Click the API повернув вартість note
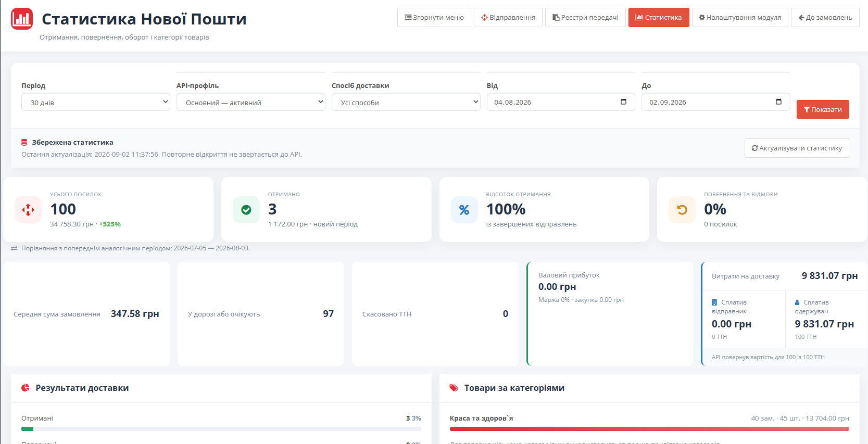Screen dimensions: 868x444 click(x=768, y=357)
